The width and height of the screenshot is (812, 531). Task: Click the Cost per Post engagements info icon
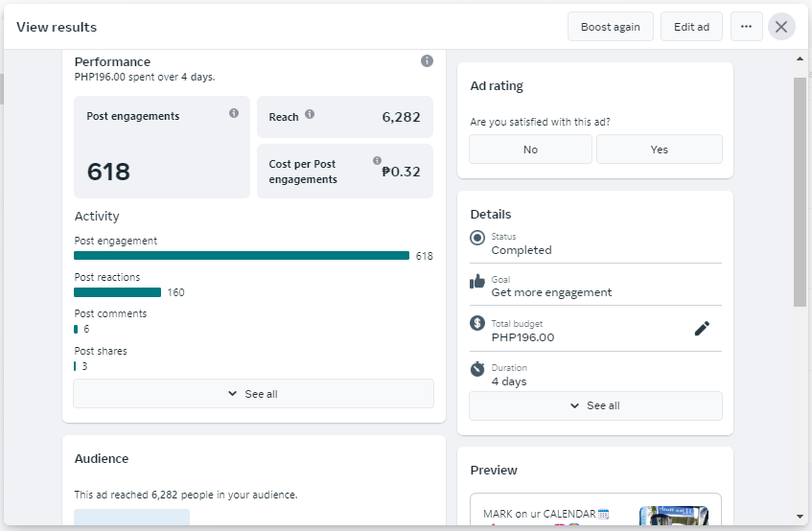coord(377,161)
